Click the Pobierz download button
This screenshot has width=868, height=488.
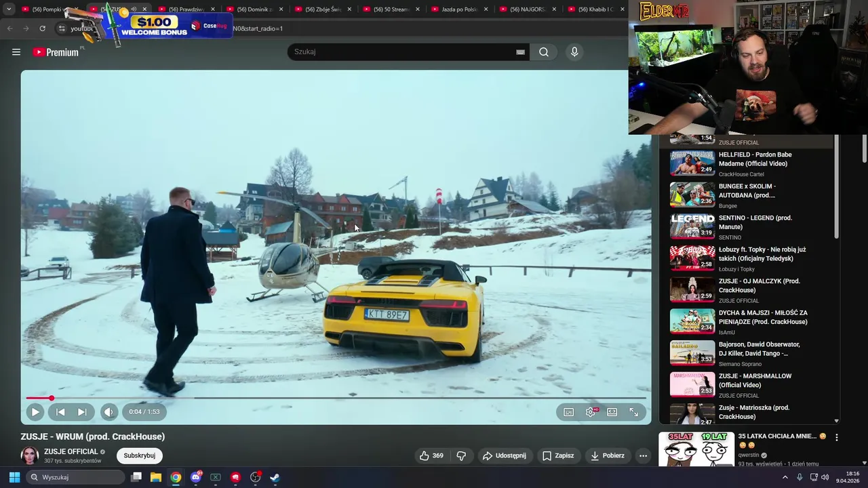click(x=608, y=455)
